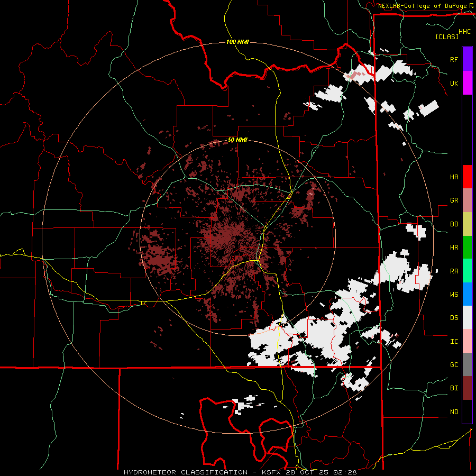This screenshot has width=476, height=476.
Task: Pick the HR green legend swatch
Action: coord(467,248)
